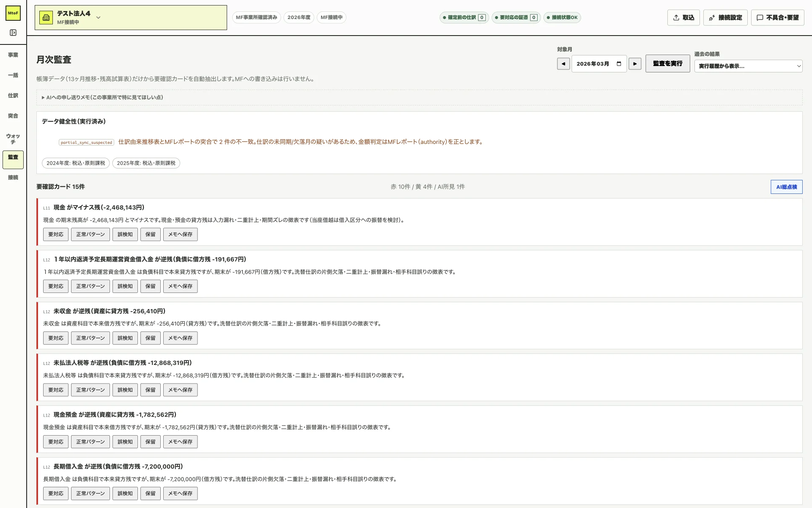Click the 取込 upload button
The height and width of the screenshot is (508, 812).
pyautogui.click(x=683, y=17)
